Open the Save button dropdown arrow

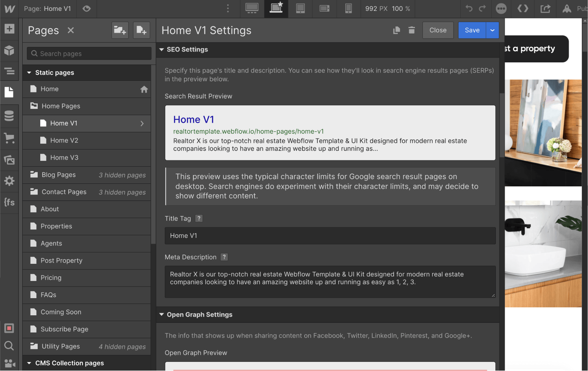pyautogui.click(x=492, y=30)
